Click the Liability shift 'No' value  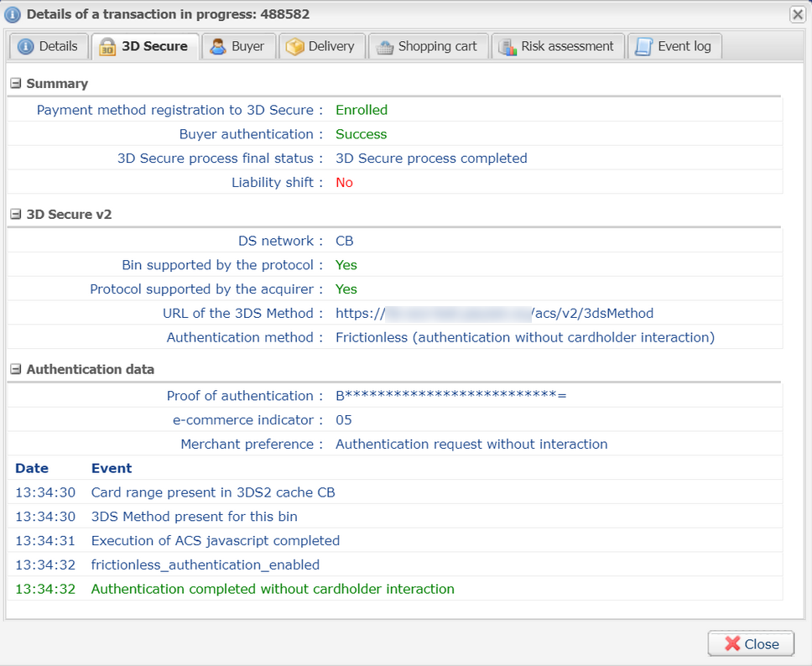point(344,182)
